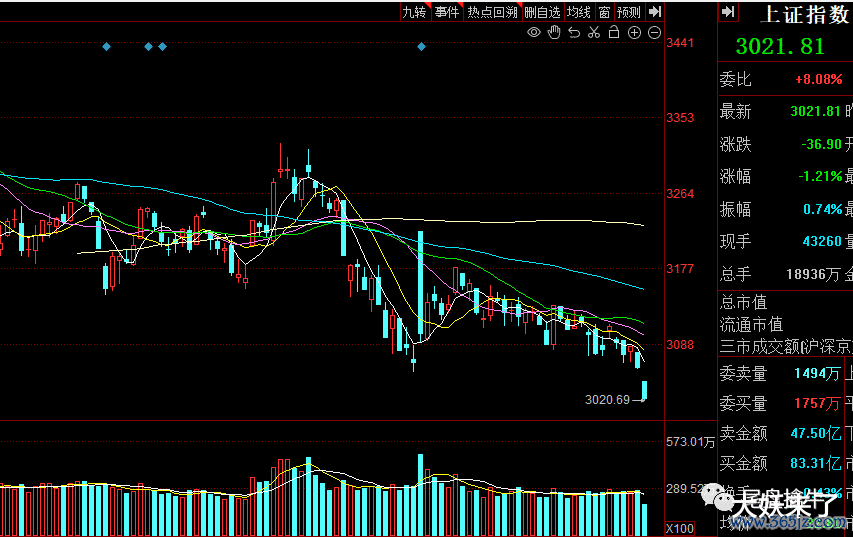Click the leftmost blue diamond event marker
853x537 pixels.
pos(106,46)
